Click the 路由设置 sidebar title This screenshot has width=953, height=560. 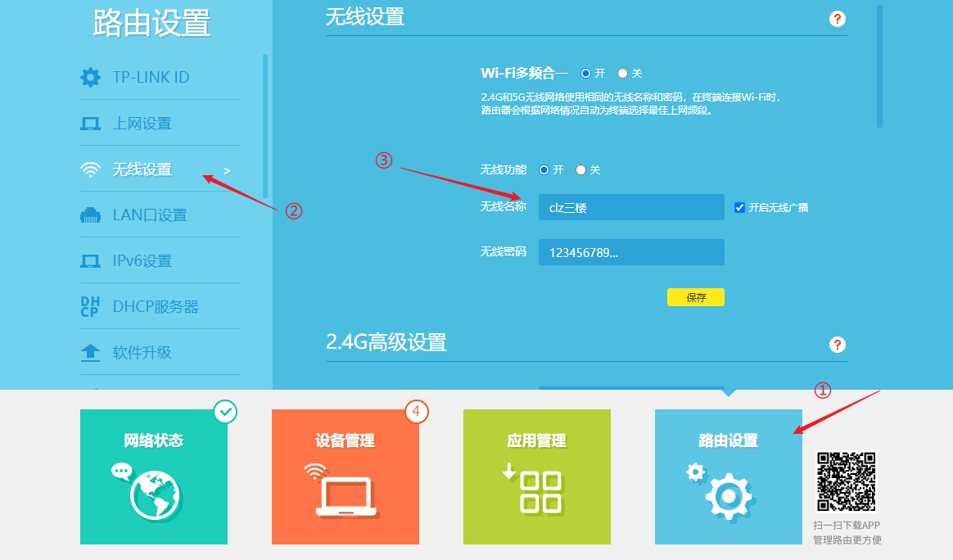(152, 23)
